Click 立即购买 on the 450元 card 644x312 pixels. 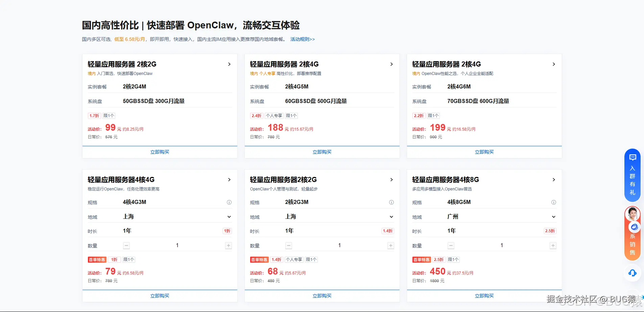(484, 296)
